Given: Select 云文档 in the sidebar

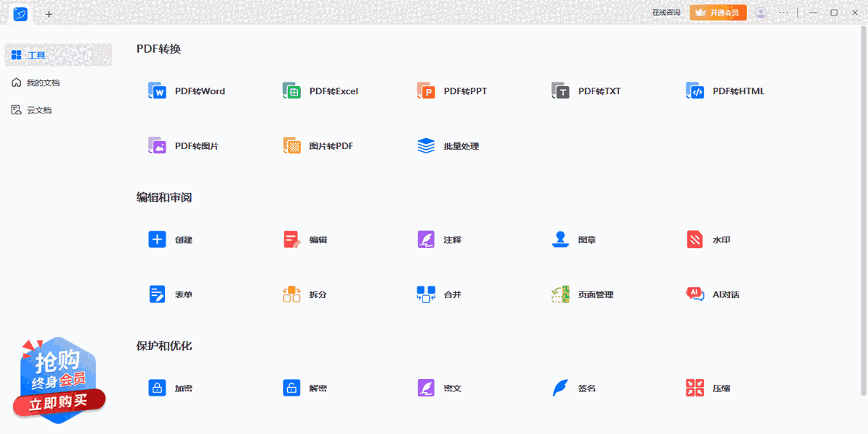Looking at the screenshot, I should pos(38,109).
